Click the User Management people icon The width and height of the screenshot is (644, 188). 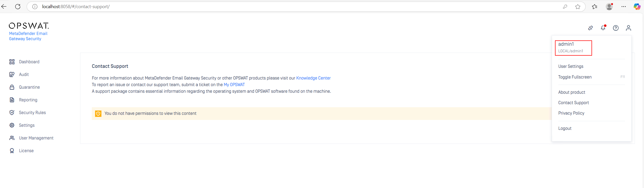pos(12,138)
